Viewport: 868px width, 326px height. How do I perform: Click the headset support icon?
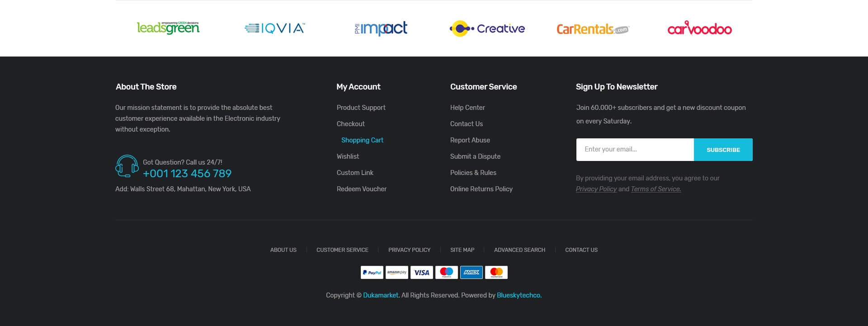[127, 166]
